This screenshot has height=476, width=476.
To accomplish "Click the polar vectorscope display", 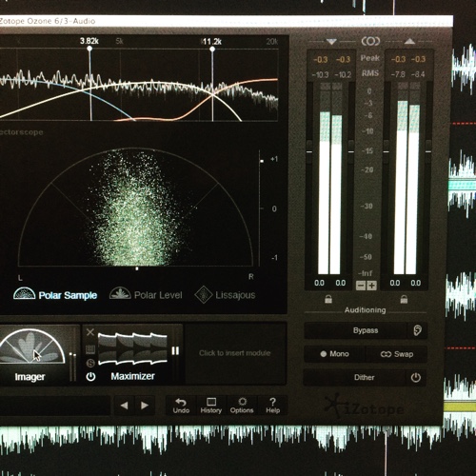I will [x=136, y=207].
